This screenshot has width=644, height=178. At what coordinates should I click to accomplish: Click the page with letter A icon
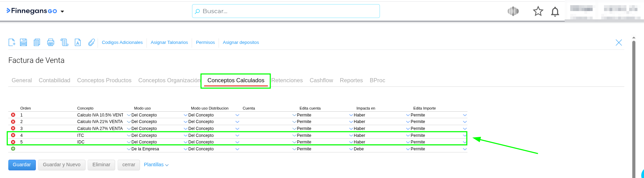coord(78,42)
